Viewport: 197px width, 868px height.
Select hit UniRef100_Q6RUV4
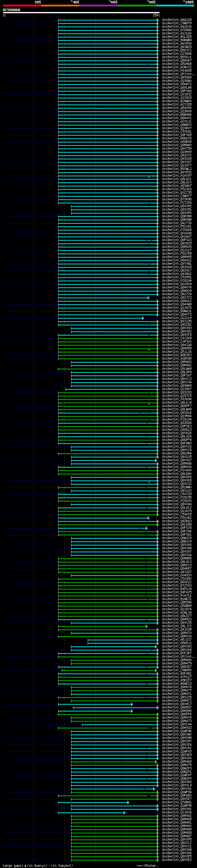click(177, 467)
